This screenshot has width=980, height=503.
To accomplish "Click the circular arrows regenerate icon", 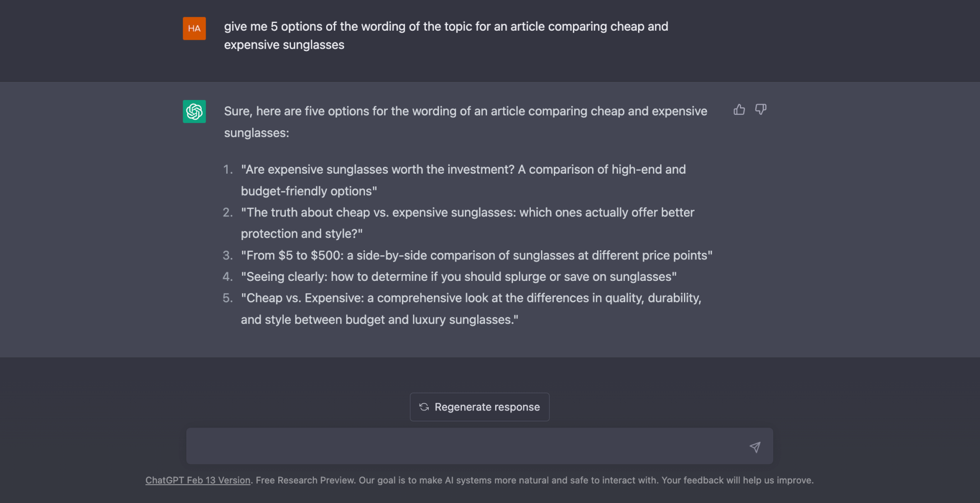I will [424, 407].
